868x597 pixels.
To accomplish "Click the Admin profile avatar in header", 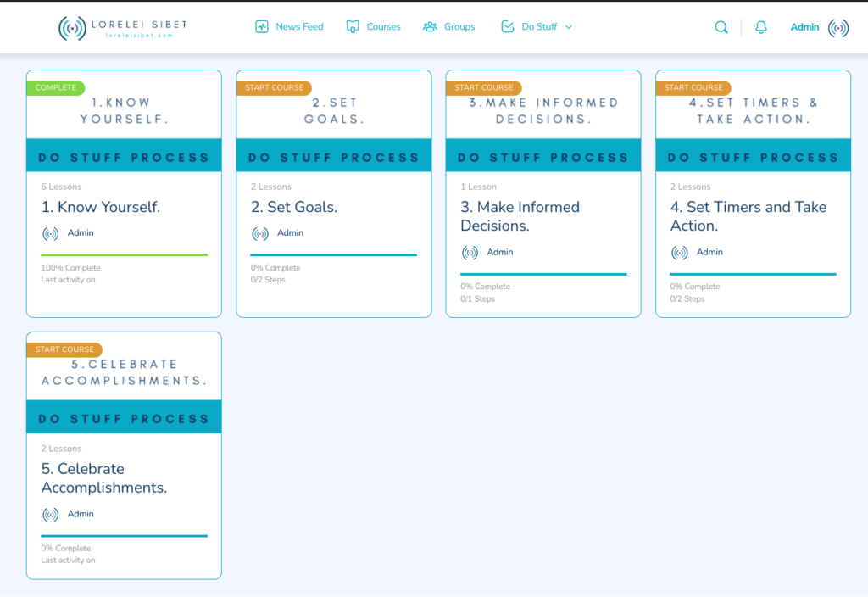I will pos(838,28).
